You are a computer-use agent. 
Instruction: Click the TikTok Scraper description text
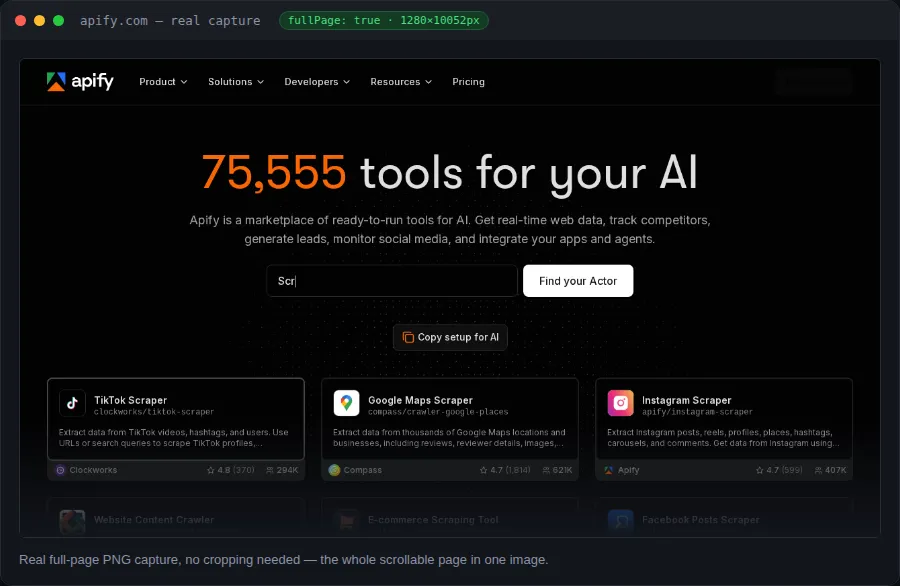pos(173,437)
